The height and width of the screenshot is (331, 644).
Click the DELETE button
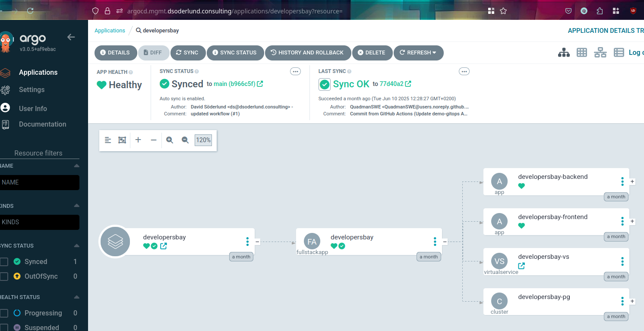pyautogui.click(x=372, y=53)
